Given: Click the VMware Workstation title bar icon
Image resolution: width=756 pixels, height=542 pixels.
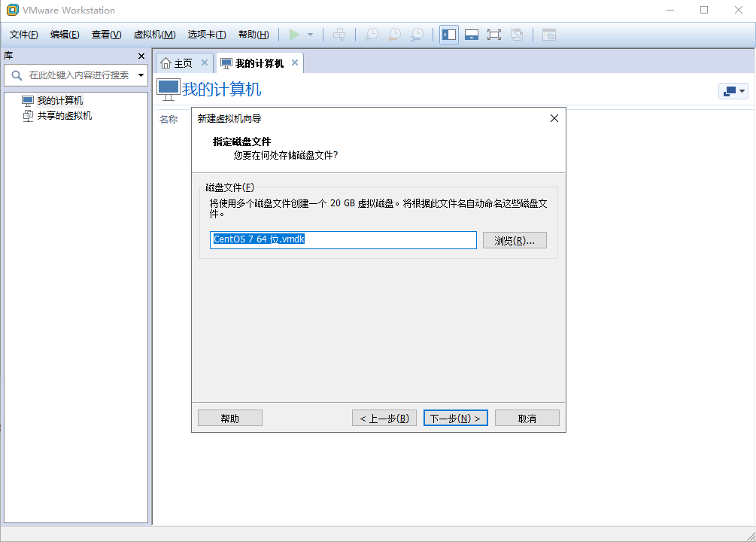Looking at the screenshot, I should [13, 10].
